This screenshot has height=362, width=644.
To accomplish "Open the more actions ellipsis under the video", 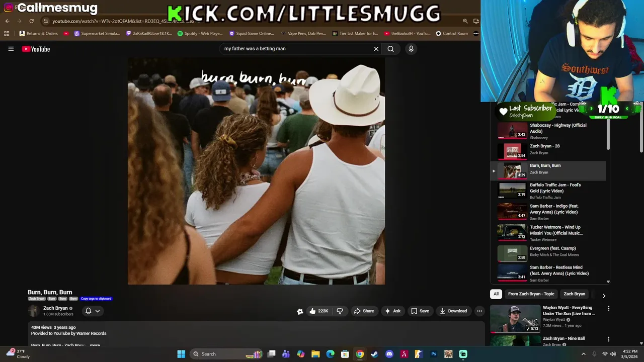I will pos(479,311).
